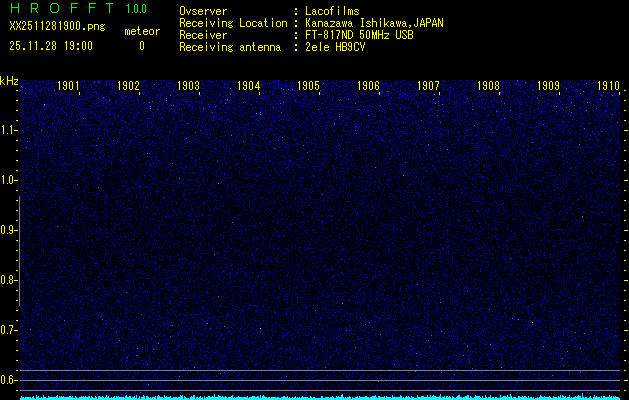Viewport: 629px width, 400px height.
Task: Click the HROFFT title text
Action: [x=62, y=9]
